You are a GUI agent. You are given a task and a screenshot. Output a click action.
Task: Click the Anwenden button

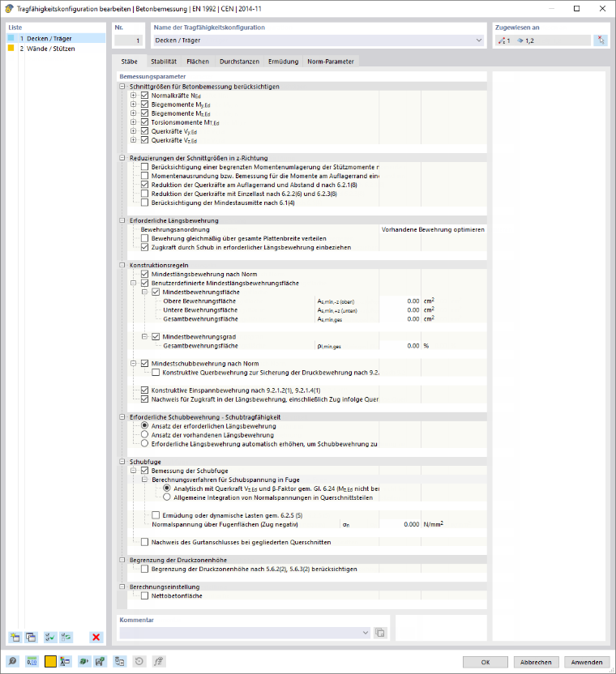(586, 662)
